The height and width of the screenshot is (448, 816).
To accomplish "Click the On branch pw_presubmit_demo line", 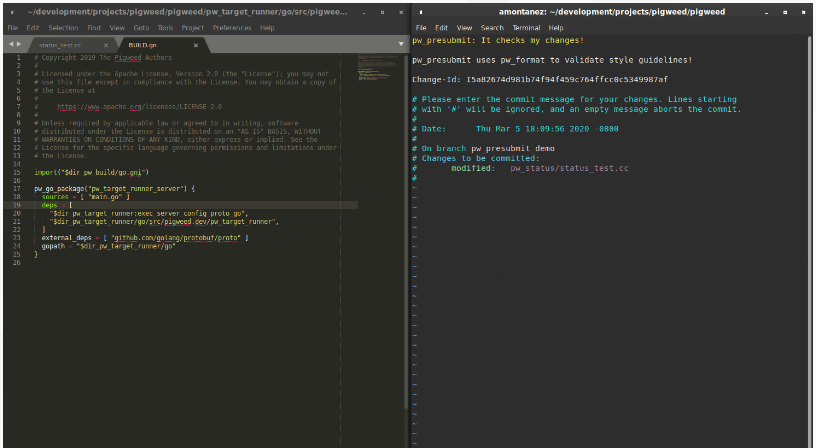I will [483, 149].
